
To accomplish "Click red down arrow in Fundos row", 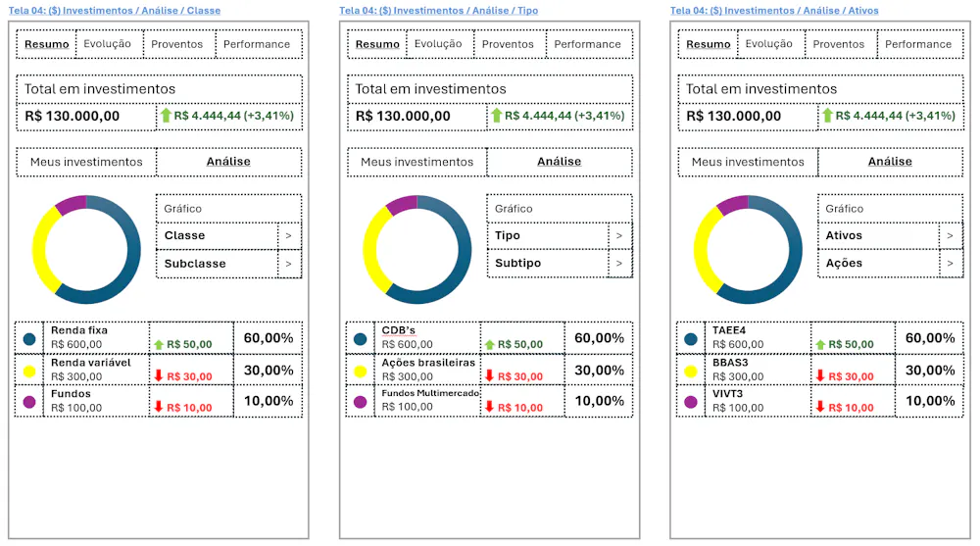I will [x=159, y=407].
